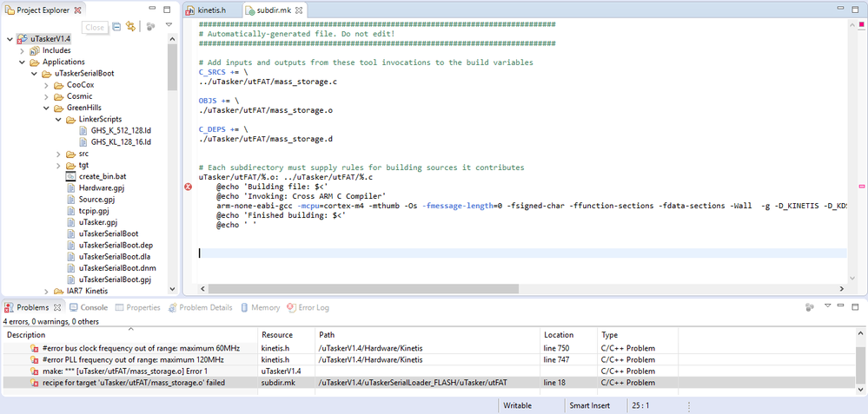Open the Problem Details tab
This screenshot has height=414, width=868.
pyautogui.click(x=200, y=307)
